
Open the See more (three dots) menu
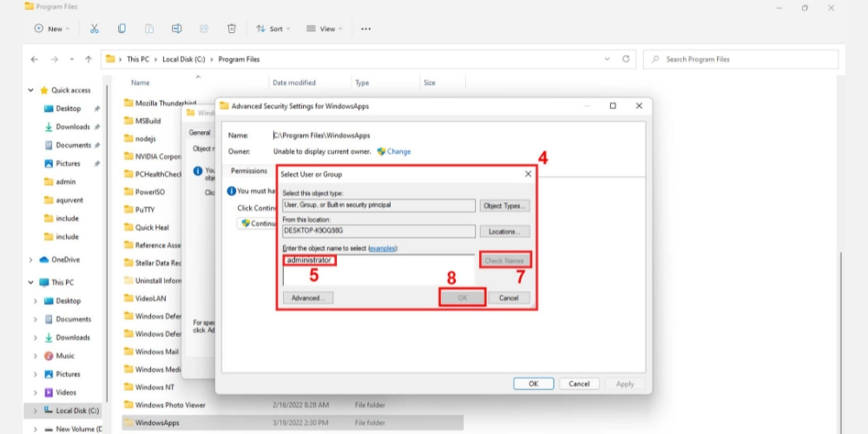365,29
